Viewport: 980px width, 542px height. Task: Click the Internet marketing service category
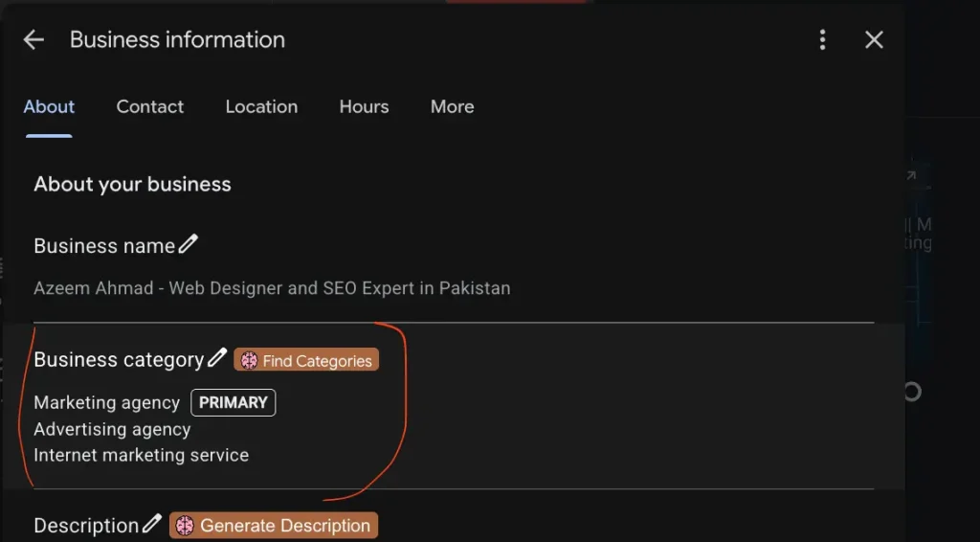[x=142, y=455]
